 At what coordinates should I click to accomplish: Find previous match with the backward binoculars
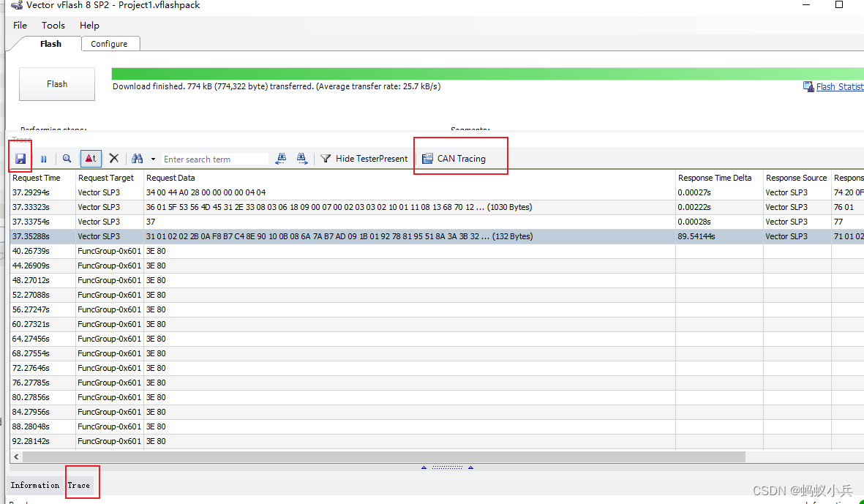(281, 159)
